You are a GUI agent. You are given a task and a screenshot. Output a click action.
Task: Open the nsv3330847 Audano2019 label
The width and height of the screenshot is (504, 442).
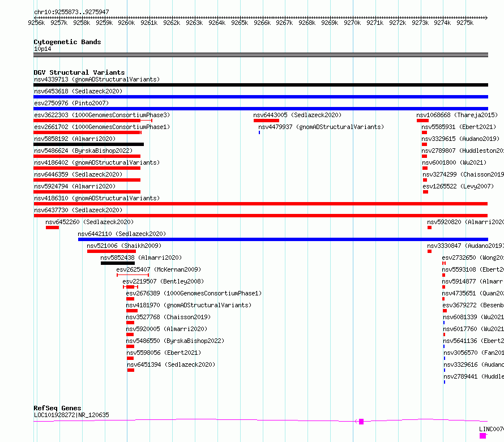coord(465,246)
